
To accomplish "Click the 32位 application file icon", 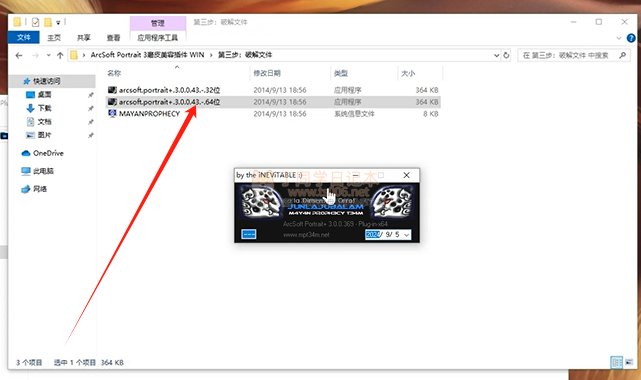I will [112, 90].
